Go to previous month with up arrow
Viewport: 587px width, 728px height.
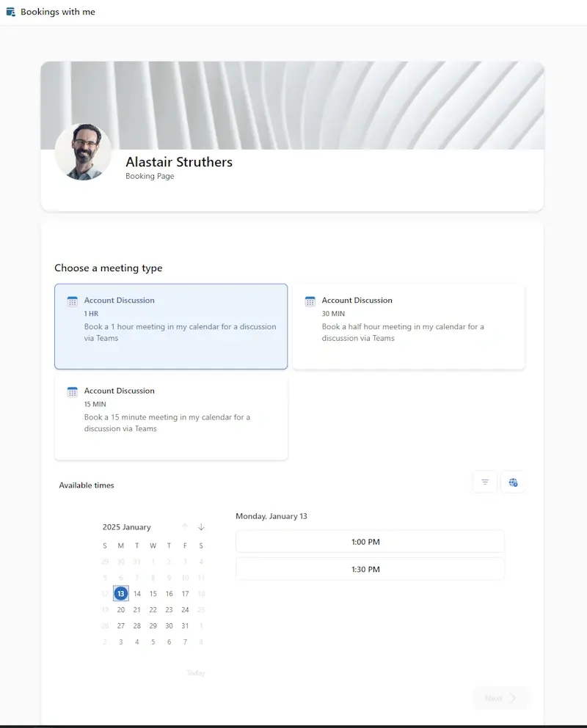[x=185, y=527]
